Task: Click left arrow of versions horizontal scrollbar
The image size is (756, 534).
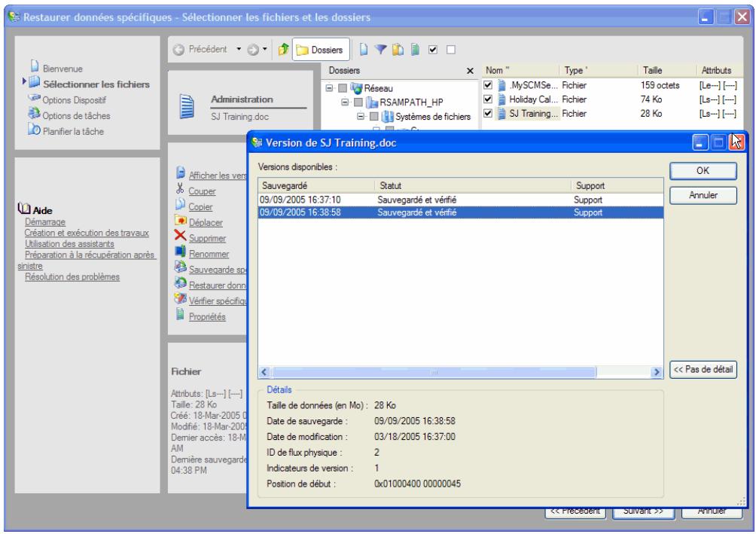Action: point(264,372)
